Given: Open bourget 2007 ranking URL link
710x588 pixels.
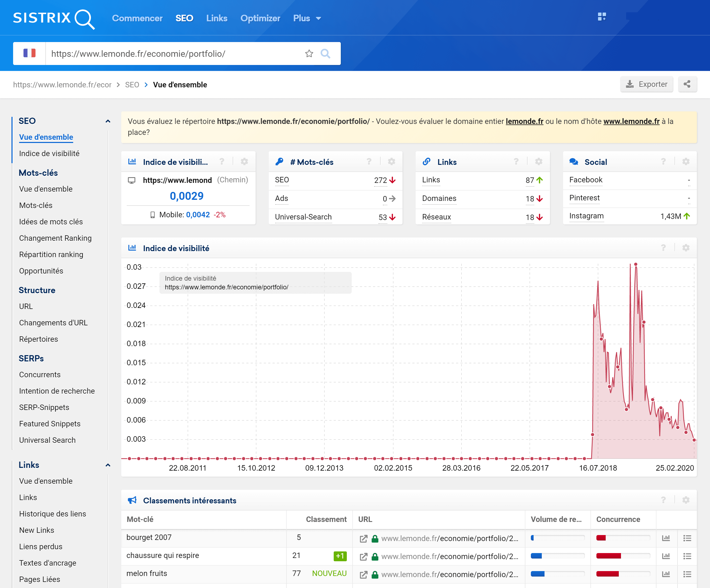Looking at the screenshot, I should pyautogui.click(x=450, y=538).
